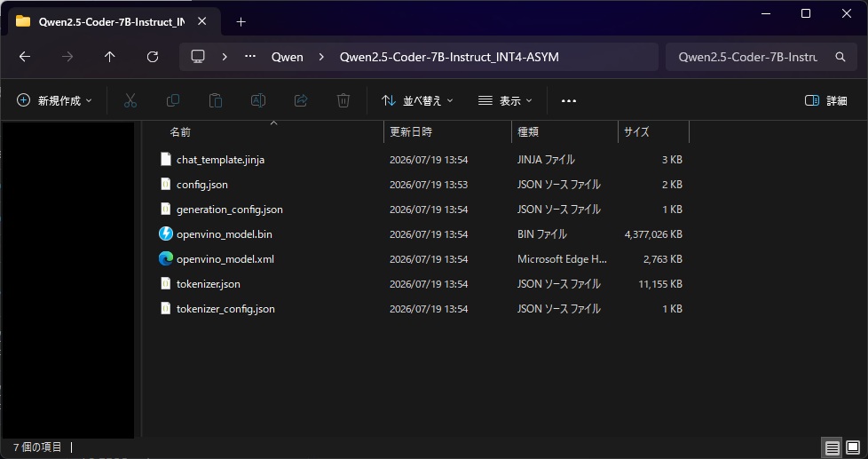Click the Paste clipboard icon
Image resolution: width=868 pixels, height=459 pixels.
click(x=216, y=100)
